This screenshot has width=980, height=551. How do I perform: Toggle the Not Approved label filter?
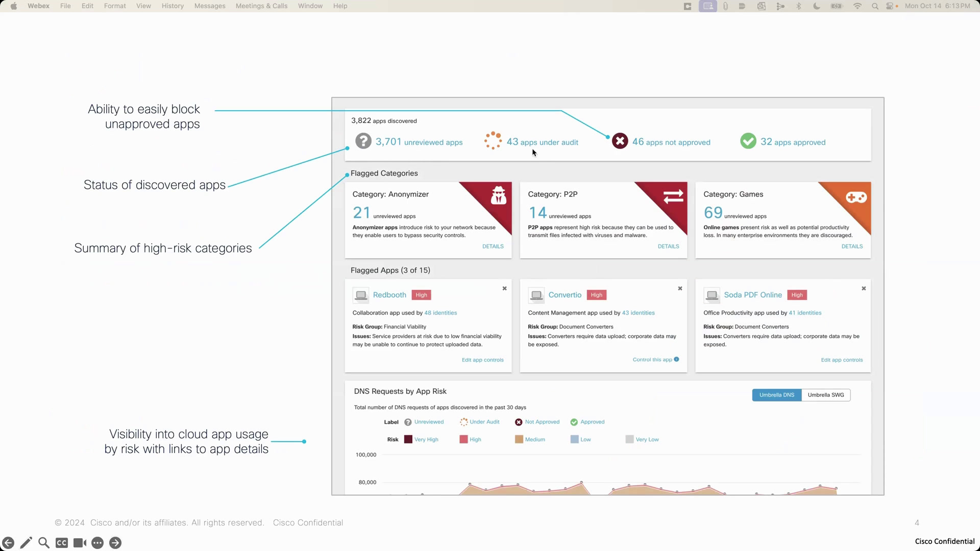[x=537, y=422]
